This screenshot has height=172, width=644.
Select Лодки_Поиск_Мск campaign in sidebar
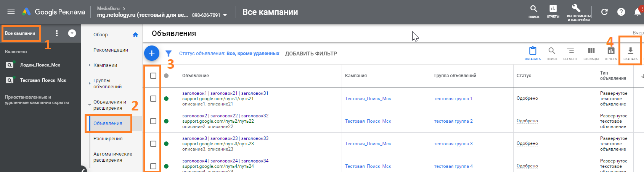(40, 65)
